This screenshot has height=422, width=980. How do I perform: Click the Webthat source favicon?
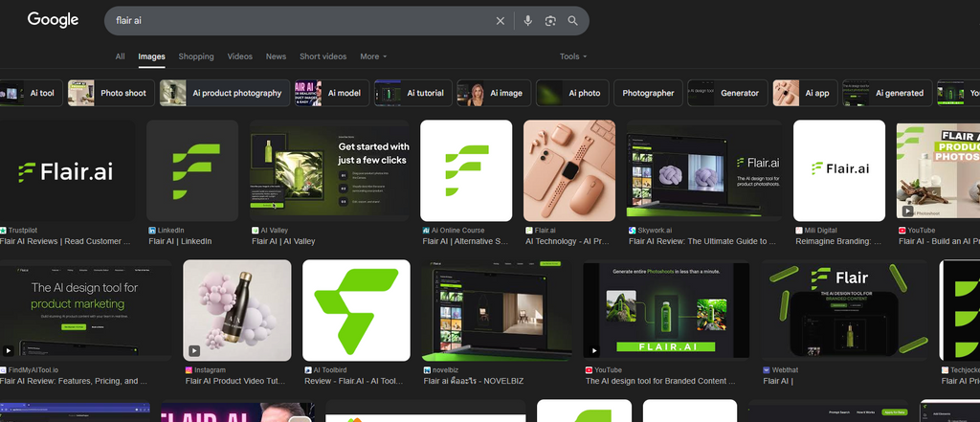tap(767, 370)
